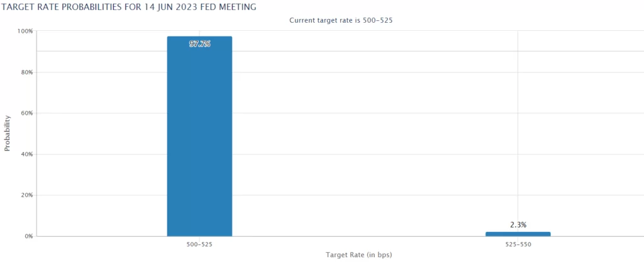Click the 80% y-axis tick label
The width and height of the screenshot is (644, 264).
tap(26, 72)
